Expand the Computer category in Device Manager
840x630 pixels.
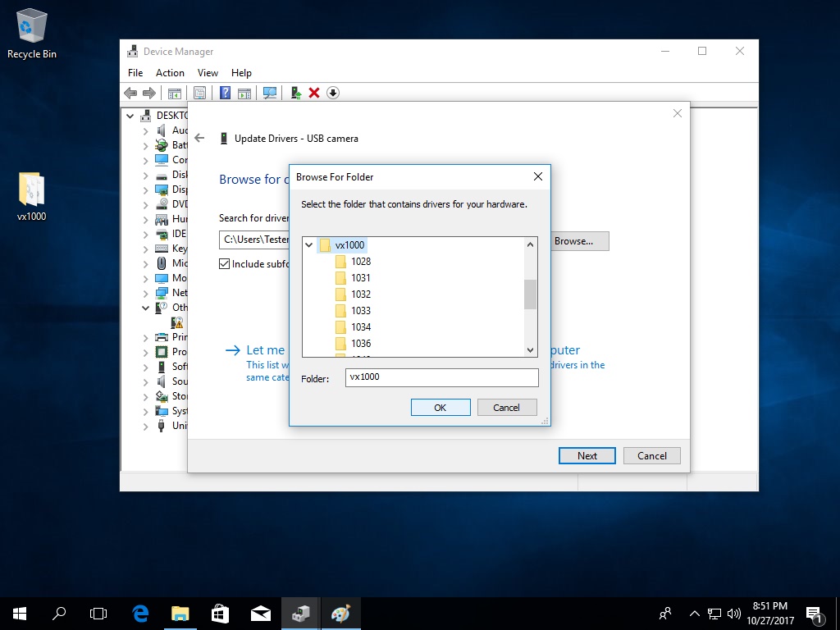[x=146, y=160]
